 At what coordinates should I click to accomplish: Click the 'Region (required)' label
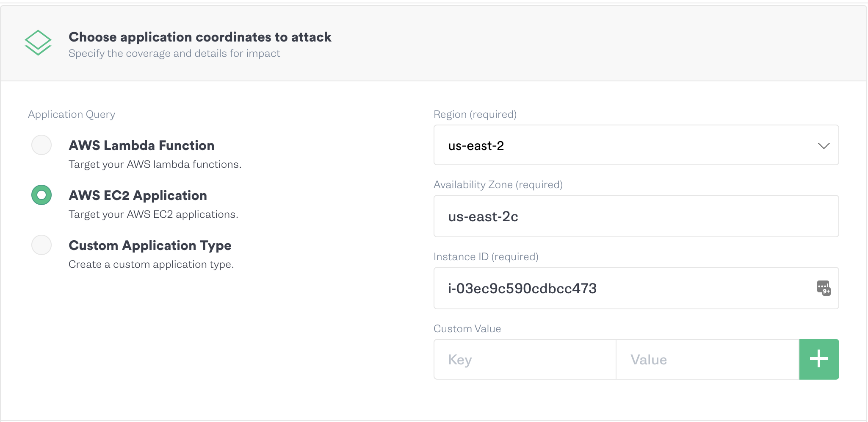pyautogui.click(x=475, y=114)
